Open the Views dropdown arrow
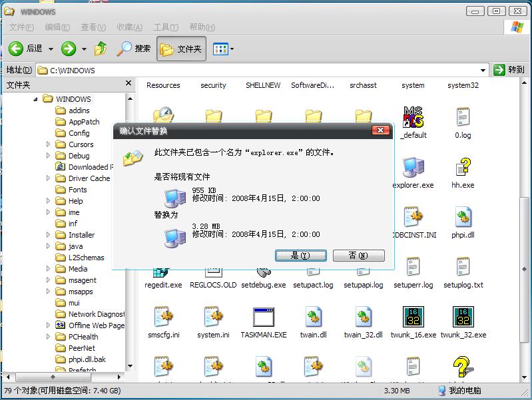 point(232,49)
